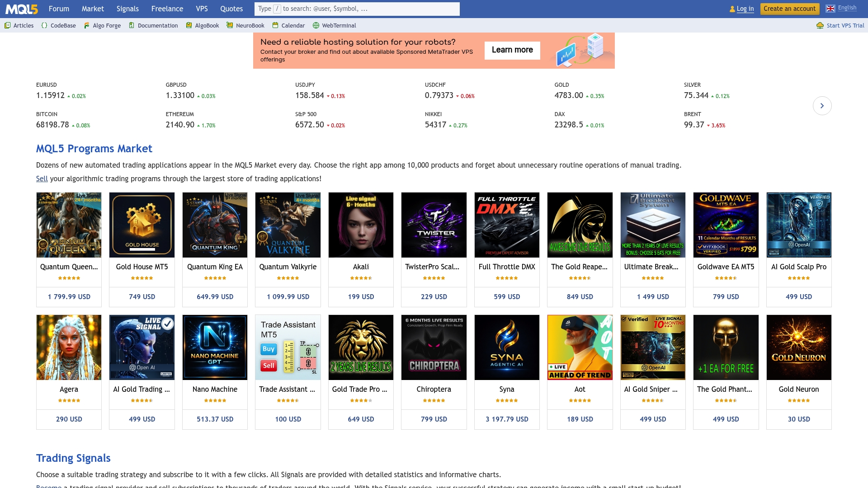The image size is (868, 488).
Task: Open the Aot Ahead of Trend thumbnail
Action: pos(580,347)
